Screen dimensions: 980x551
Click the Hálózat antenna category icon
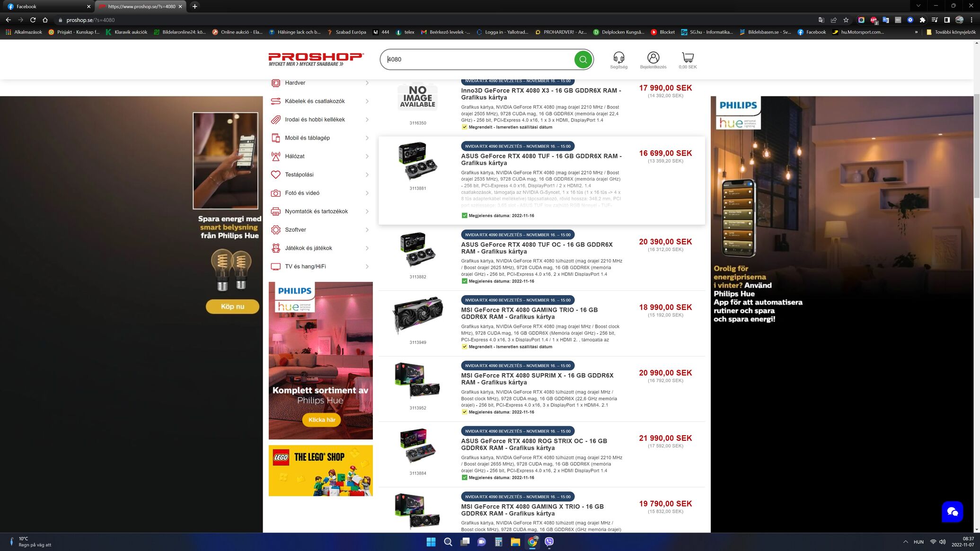coord(275,157)
